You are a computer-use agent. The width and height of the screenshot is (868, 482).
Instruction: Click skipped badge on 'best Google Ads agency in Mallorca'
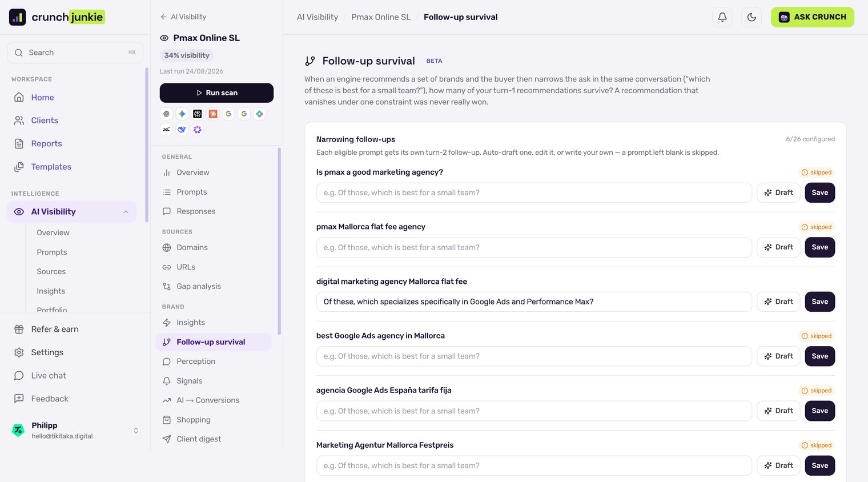817,336
